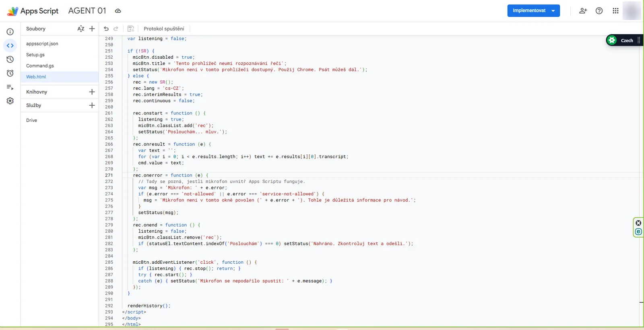Open the Google apps grid
The height and width of the screenshot is (330, 644).
pyautogui.click(x=615, y=11)
